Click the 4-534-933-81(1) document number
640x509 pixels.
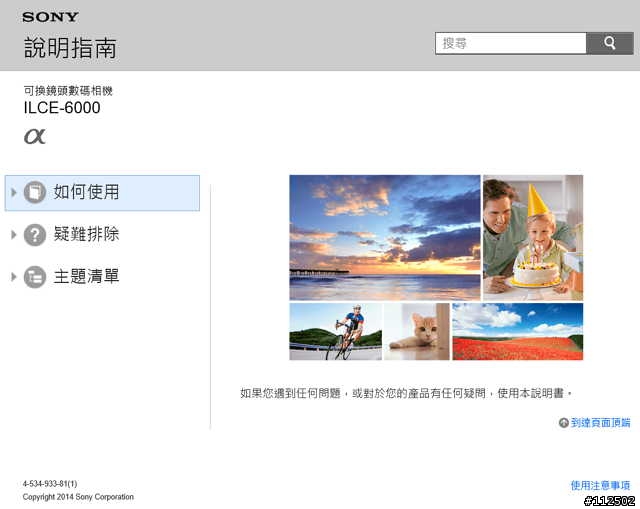click(50, 484)
